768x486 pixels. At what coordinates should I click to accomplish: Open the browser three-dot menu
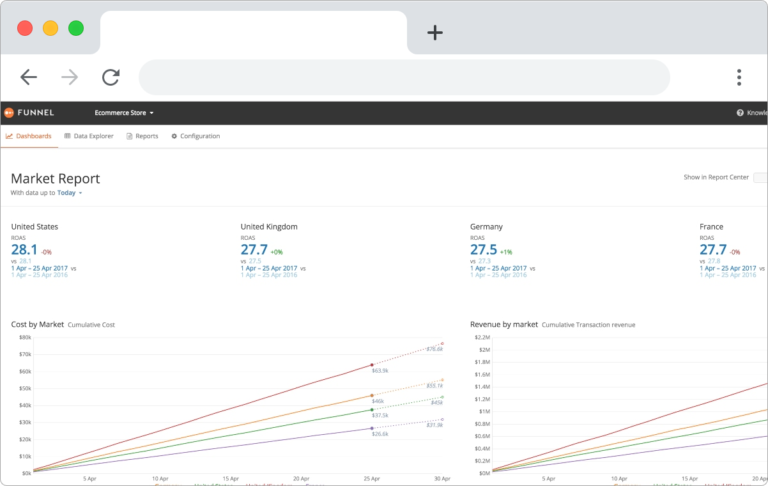click(x=739, y=77)
